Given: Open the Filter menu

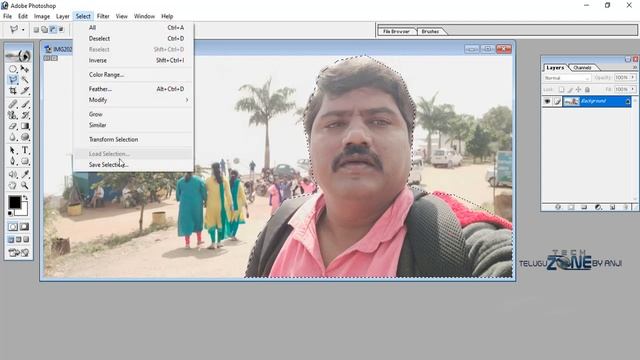Looking at the screenshot, I should [103, 16].
